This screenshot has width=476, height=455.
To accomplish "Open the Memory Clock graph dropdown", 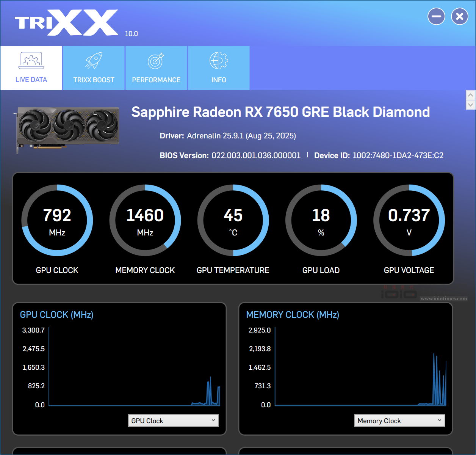I will click(399, 420).
